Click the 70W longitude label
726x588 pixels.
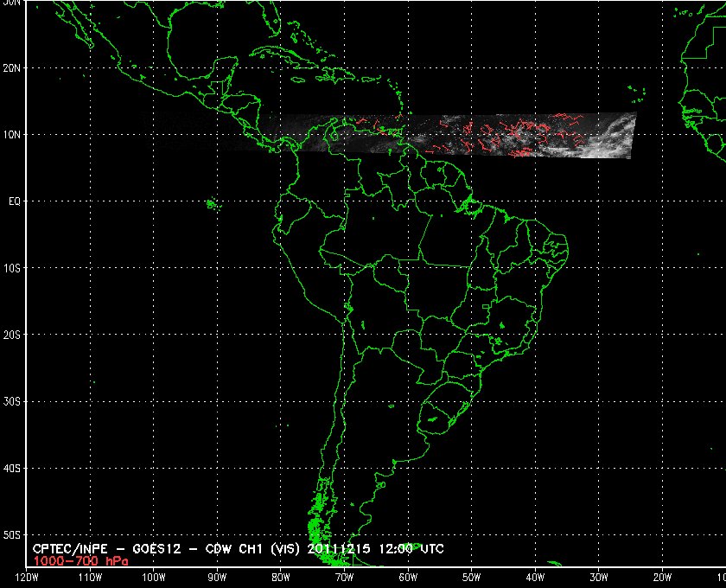tap(344, 578)
